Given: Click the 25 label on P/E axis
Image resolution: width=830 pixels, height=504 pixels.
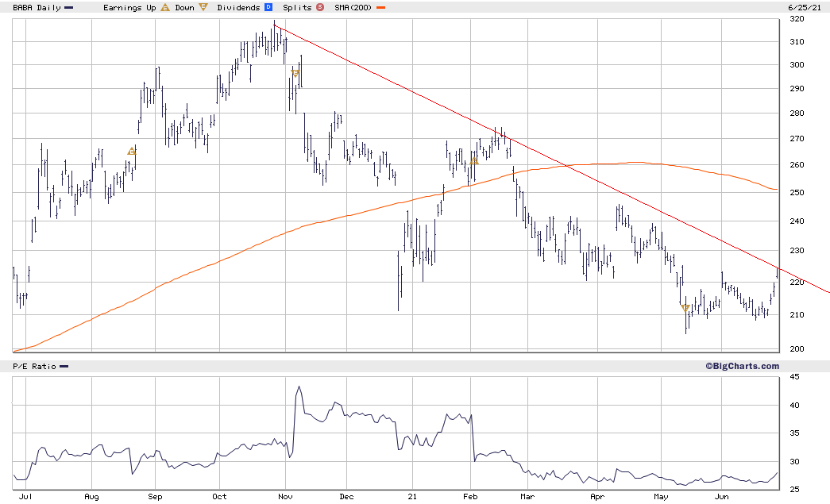Looking at the screenshot, I should (x=794, y=490).
